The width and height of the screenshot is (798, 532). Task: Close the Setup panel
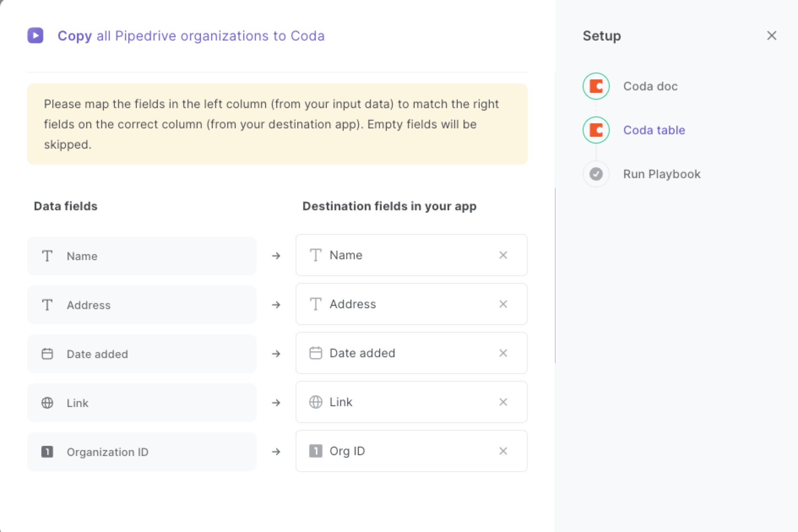pyautogui.click(x=771, y=35)
